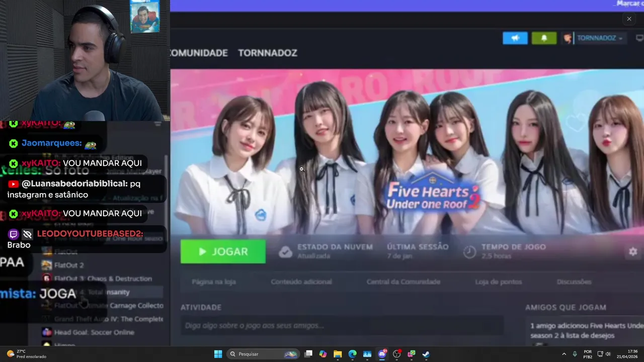Screen dimensions: 644x362
Task: Open the Windows Start menu
Action: 218,354
